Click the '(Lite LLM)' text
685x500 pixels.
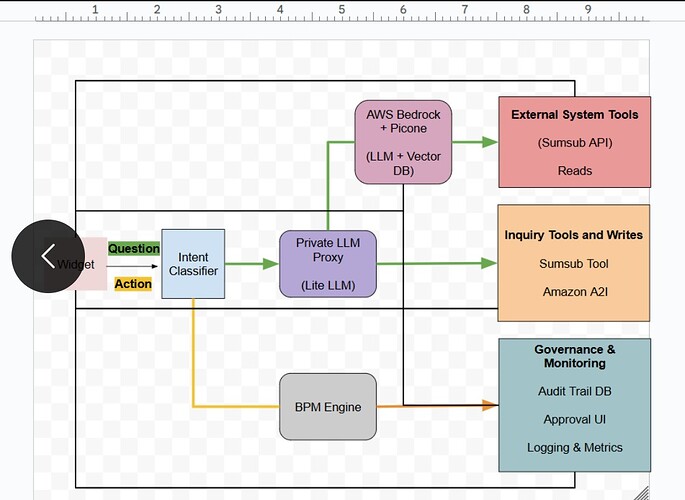point(328,286)
